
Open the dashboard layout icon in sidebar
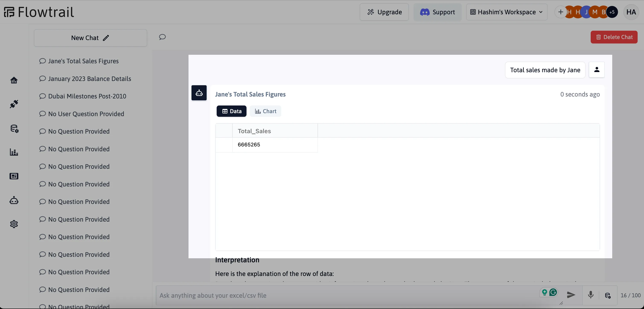click(14, 176)
